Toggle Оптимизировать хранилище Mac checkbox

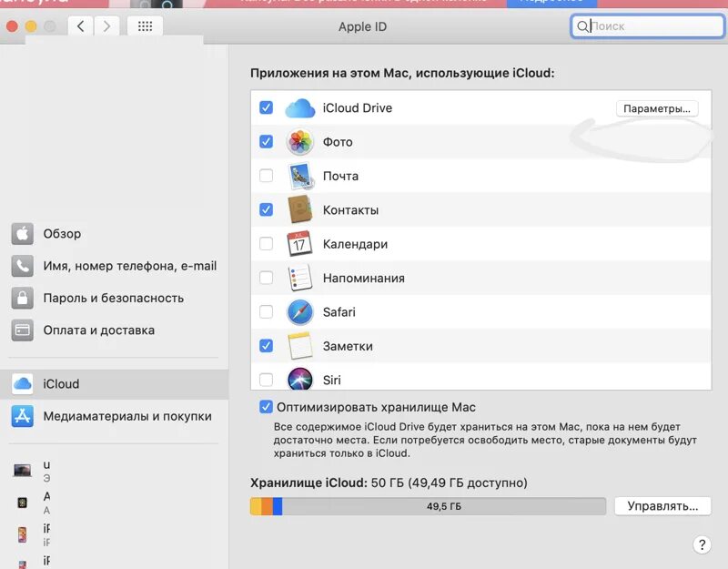(x=266, y=407)
